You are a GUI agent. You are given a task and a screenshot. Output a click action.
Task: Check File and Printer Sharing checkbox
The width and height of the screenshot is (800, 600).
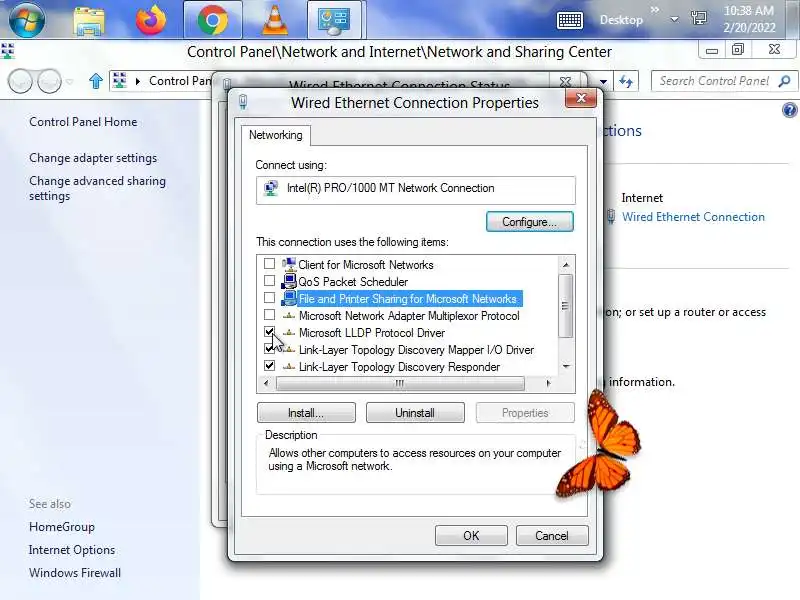pyautogui.click(x=269, y=297)
